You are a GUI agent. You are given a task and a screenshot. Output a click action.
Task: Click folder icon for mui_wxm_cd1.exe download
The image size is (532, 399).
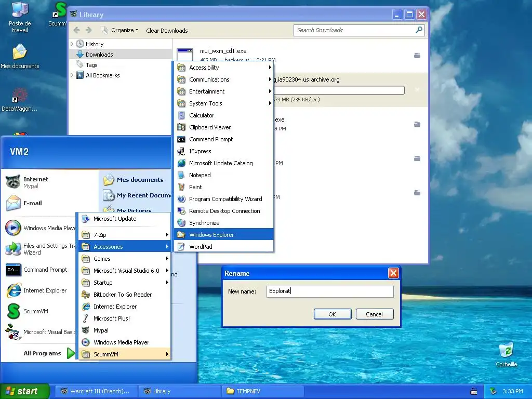(417, 55)
